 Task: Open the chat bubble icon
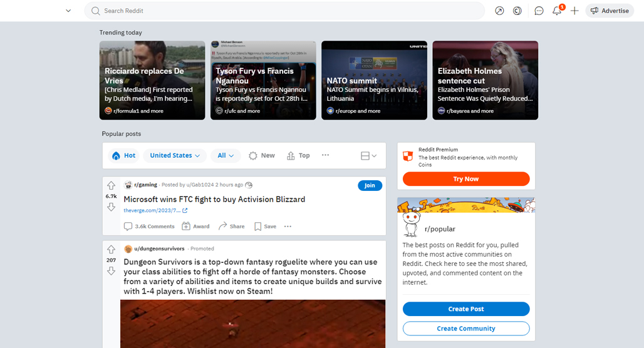pyautogui.click(x=539, y=11)
